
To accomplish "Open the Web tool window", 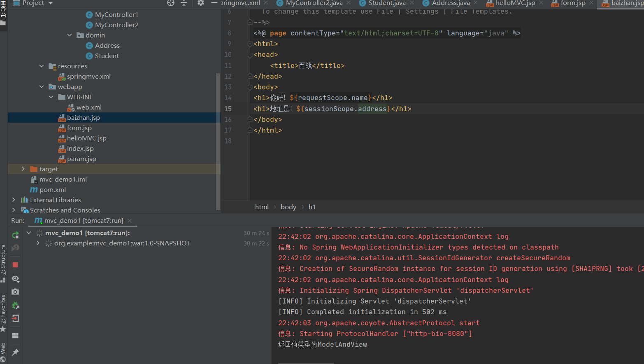I will [x=3, y=352].
